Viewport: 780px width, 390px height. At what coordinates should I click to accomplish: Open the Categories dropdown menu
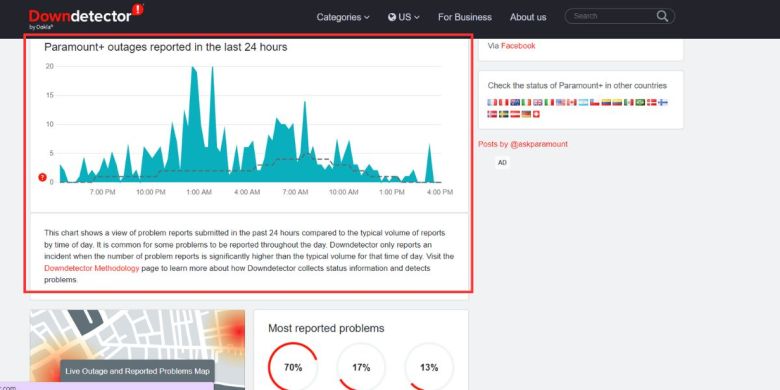[x=343, y=17]
